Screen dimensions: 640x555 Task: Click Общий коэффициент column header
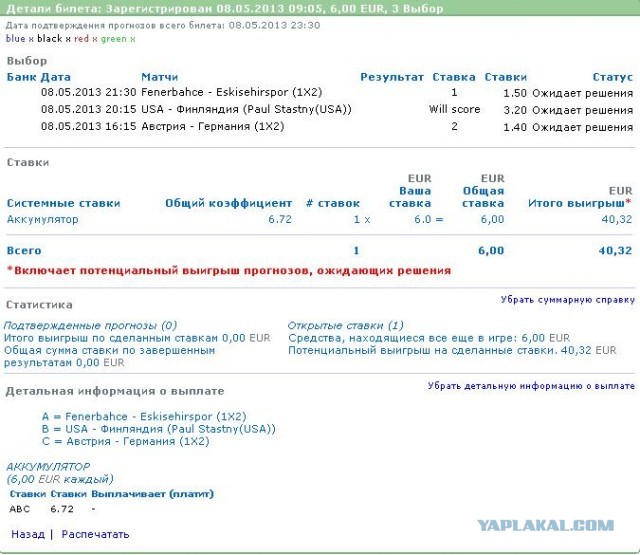pyautogui.click(x=229, y=203)
